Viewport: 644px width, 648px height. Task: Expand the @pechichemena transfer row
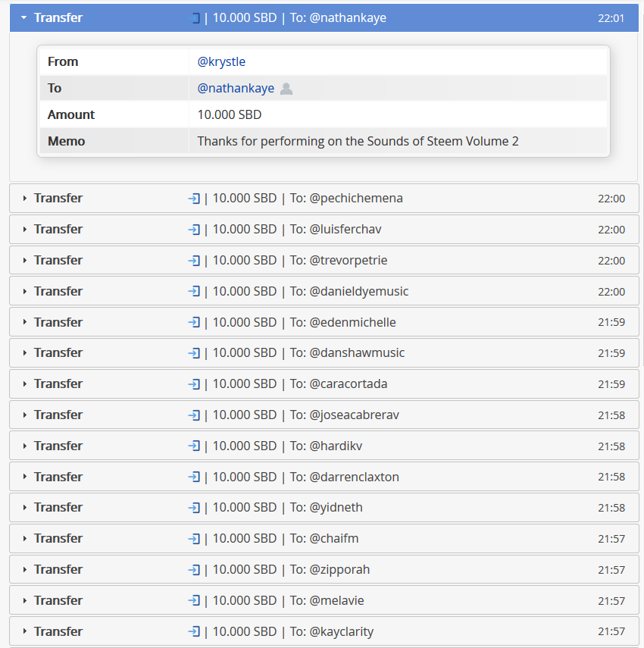324,199
